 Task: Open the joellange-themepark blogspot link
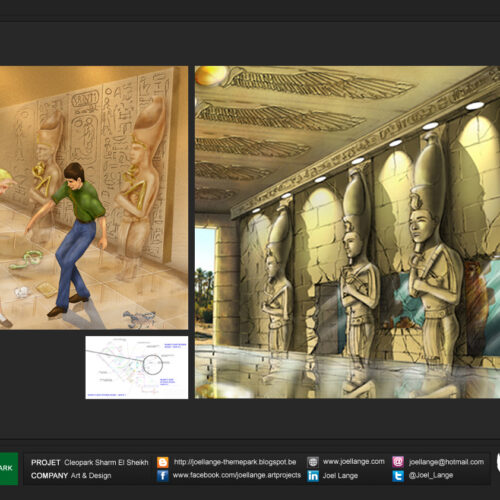click(x=235, y=462)
